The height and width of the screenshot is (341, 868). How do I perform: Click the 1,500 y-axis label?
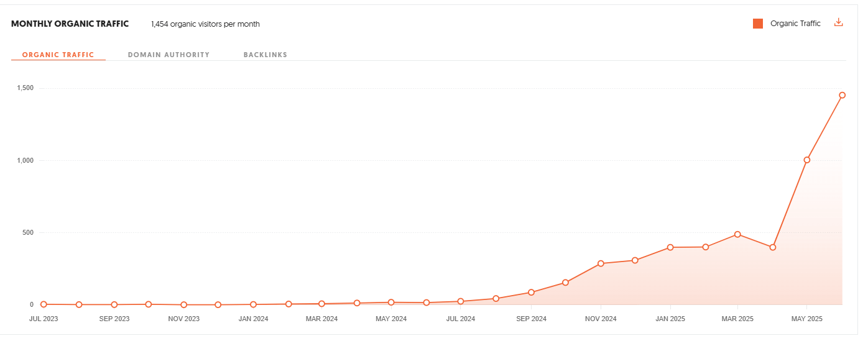tap(25, 88)
